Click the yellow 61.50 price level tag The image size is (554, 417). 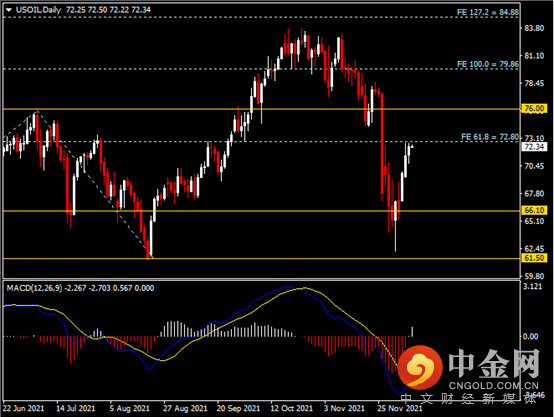534,258
